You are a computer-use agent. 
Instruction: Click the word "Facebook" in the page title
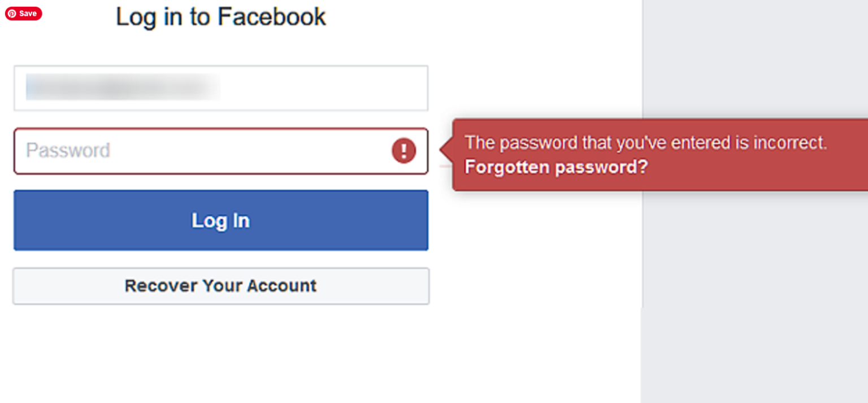pos(272,17)
